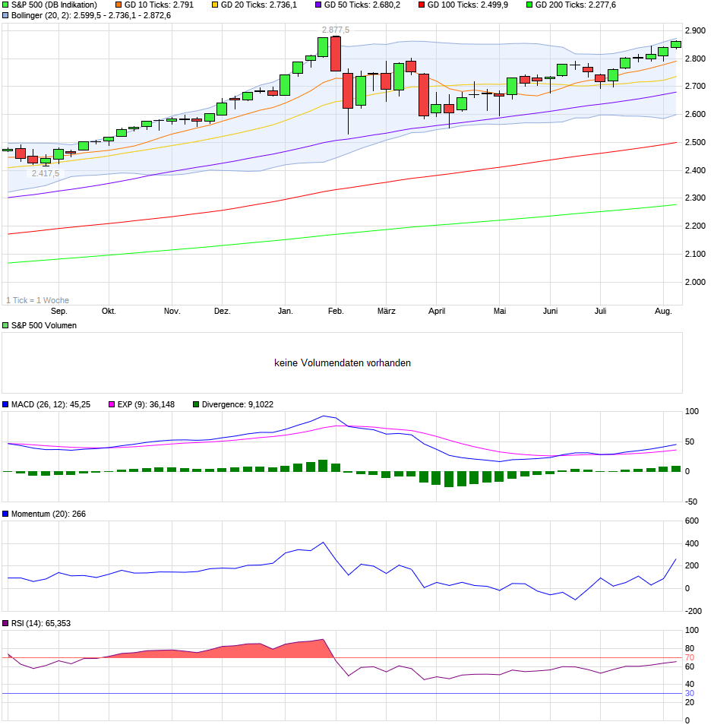This screenshot has height=728, width=714.
Task: Select the 'GD 20 Ticks: 2.736,1' label
Action: (259, 5)
